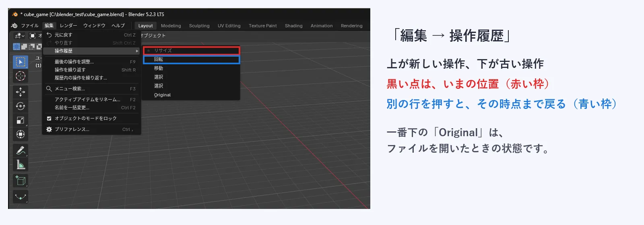The image size is (644, 225).
Task: Select the Select Box tool
Action: click(21, 62)
